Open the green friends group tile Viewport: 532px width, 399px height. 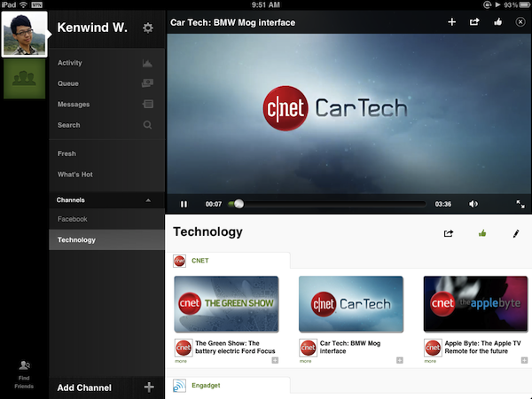(x=25, y=79)
